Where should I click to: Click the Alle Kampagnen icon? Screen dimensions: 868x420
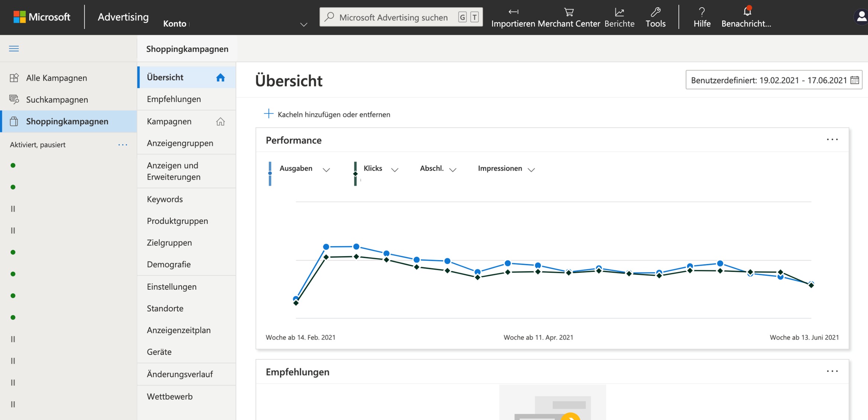(x=14, y=78)
